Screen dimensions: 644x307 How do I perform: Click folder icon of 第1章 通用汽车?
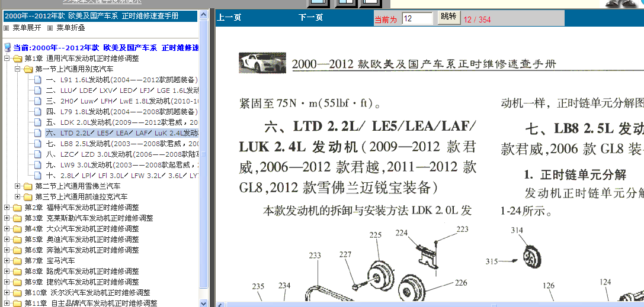17,59
